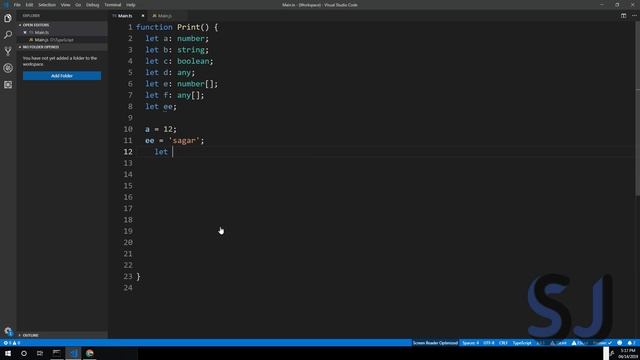640x360 pixels.
Task: Click the 'a = 12;' statement
Action: tap(161, 129)
